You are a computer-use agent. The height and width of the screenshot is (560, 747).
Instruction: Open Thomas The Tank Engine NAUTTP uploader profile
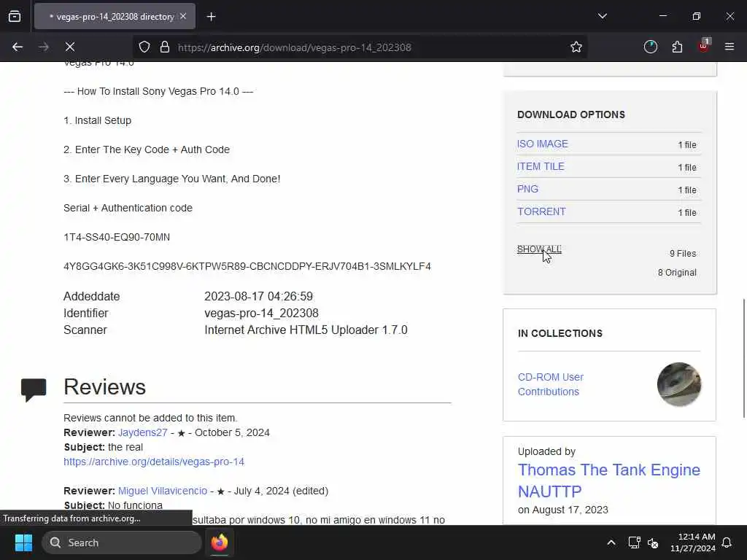[x=609, y=481]
